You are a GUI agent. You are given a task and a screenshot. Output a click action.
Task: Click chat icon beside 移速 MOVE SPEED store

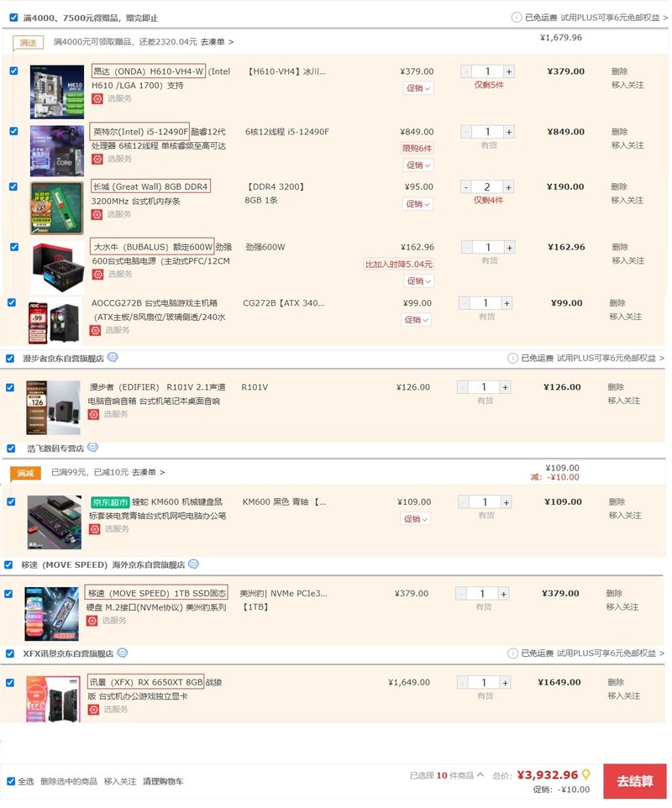[x=193, y=564]
